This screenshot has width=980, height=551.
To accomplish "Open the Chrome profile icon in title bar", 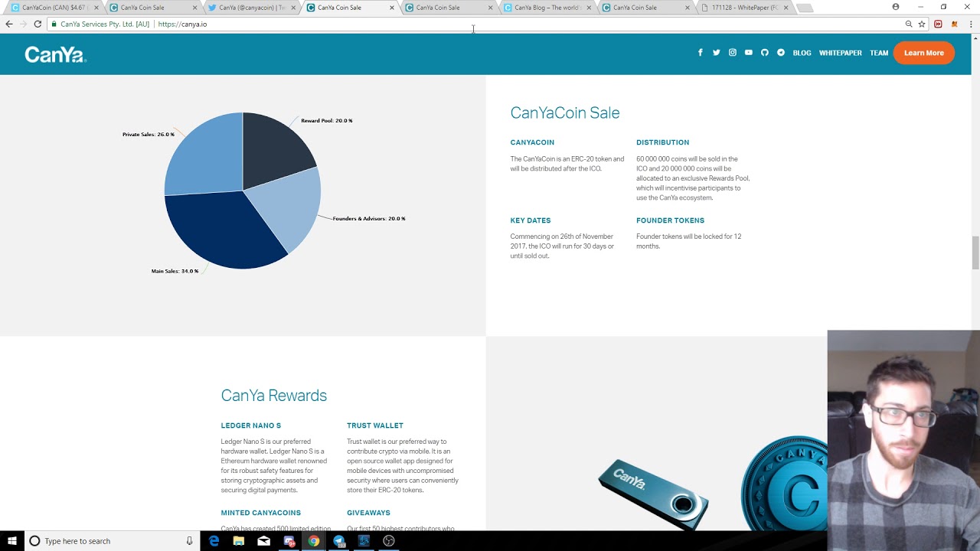I will [x=896, y=7].
